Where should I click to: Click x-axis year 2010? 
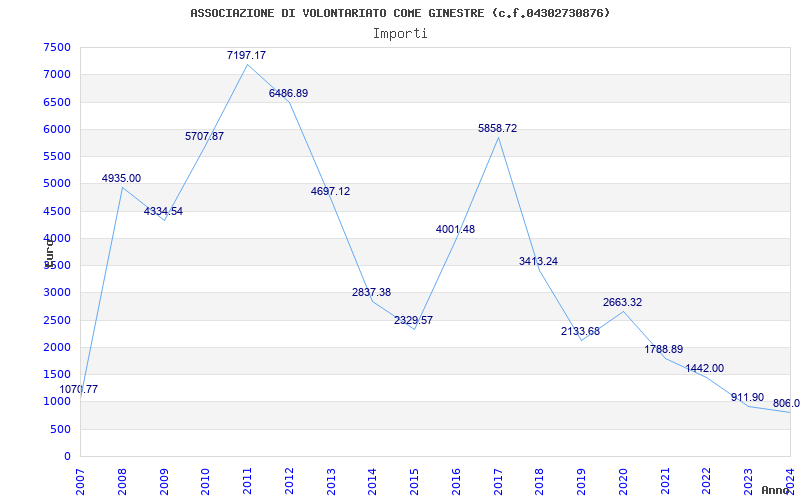206,481
